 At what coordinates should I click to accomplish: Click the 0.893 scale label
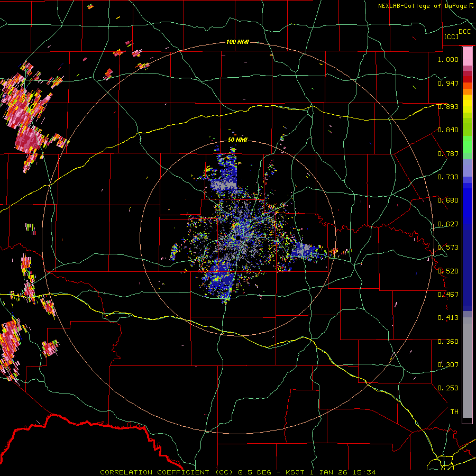click(448, 106)
